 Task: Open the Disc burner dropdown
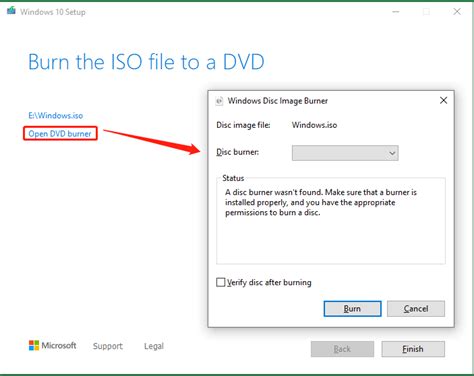[345, 153]
